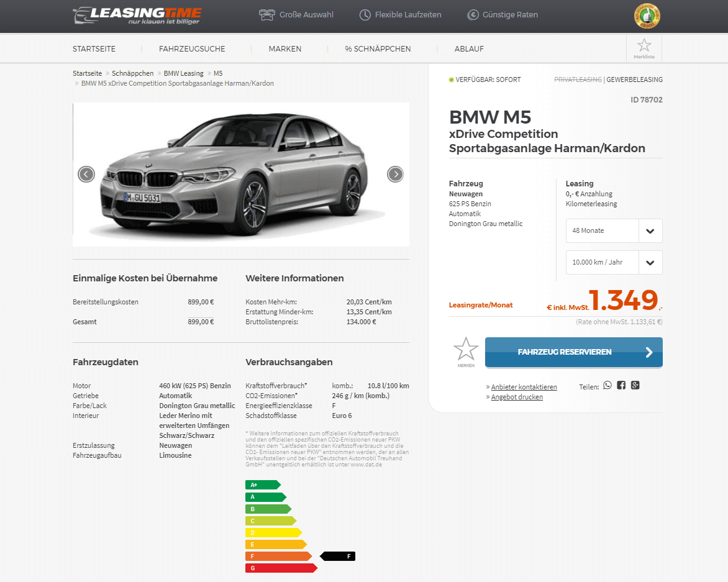
Task: Share offer via Facebook icon
Action: point(621,385)
